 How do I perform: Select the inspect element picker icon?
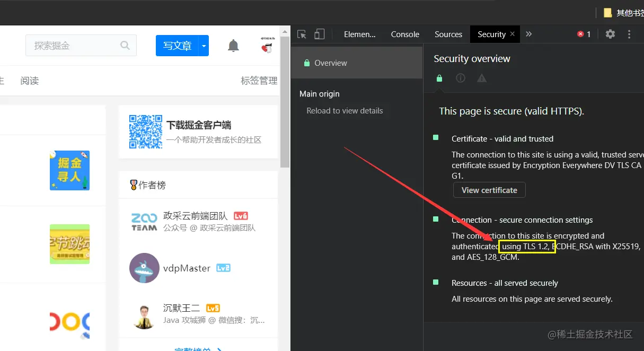click(302, 34)
